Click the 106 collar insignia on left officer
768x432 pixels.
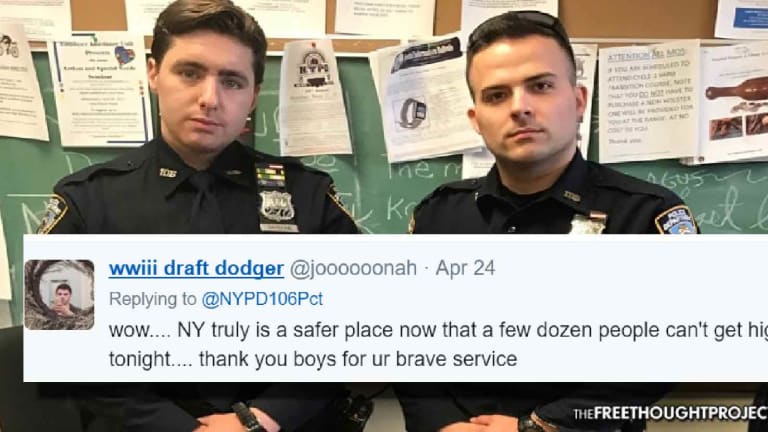(168, 172)
